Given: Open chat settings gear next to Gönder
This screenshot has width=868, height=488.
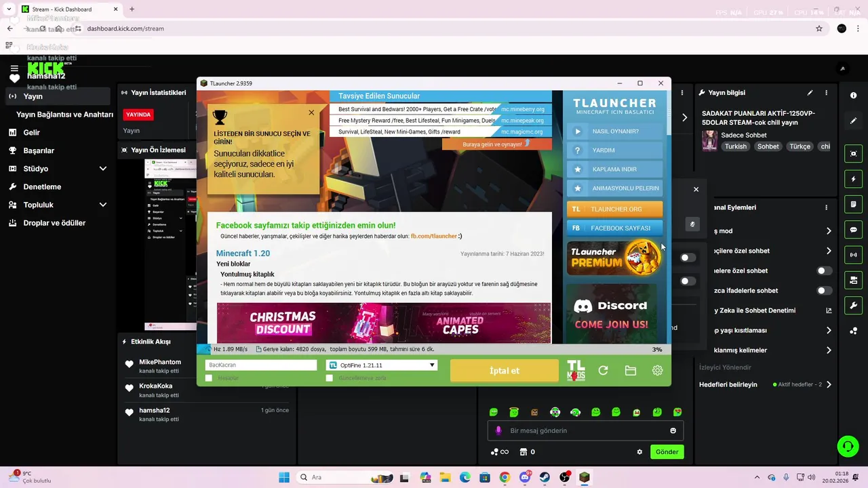Looking at the screenshot, I should click(639, 452).
